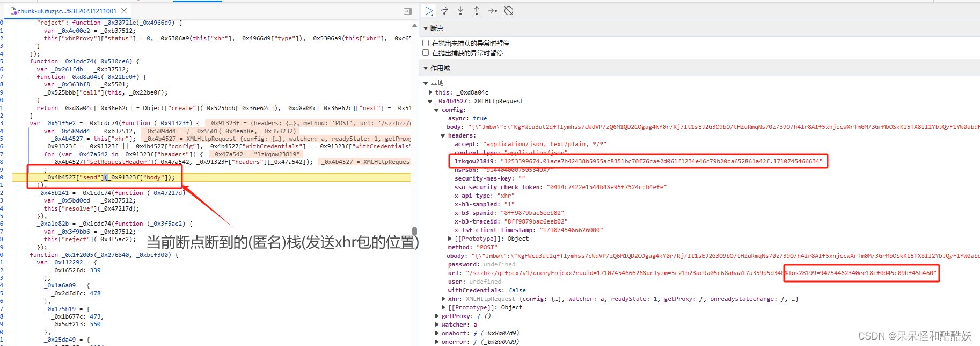Select the async: true property
Image resolution: width=980 pixels, height=346 pixels.
pos(467,118)
